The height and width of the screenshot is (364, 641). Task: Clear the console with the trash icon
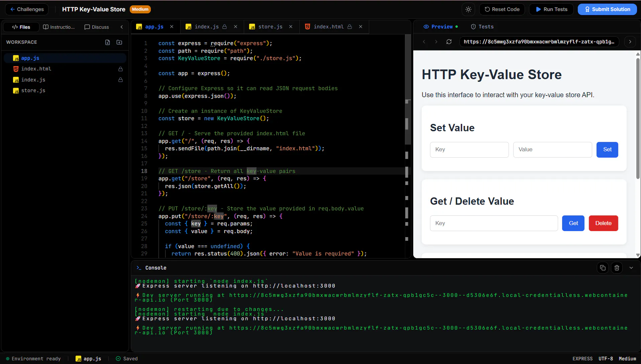617,268
